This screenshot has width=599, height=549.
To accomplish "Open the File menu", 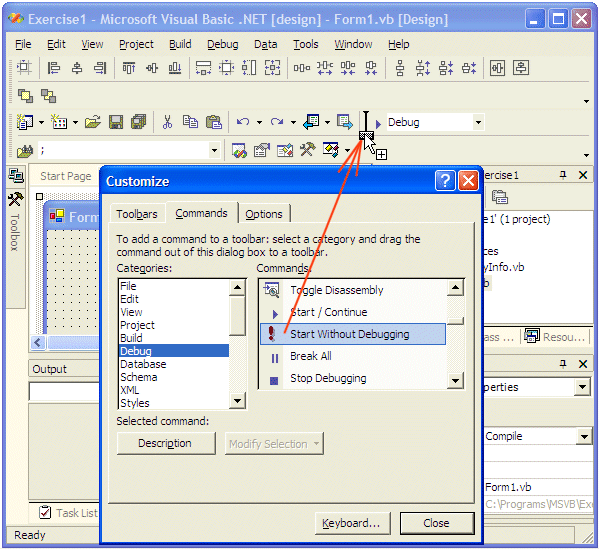I will coord(23,44).
